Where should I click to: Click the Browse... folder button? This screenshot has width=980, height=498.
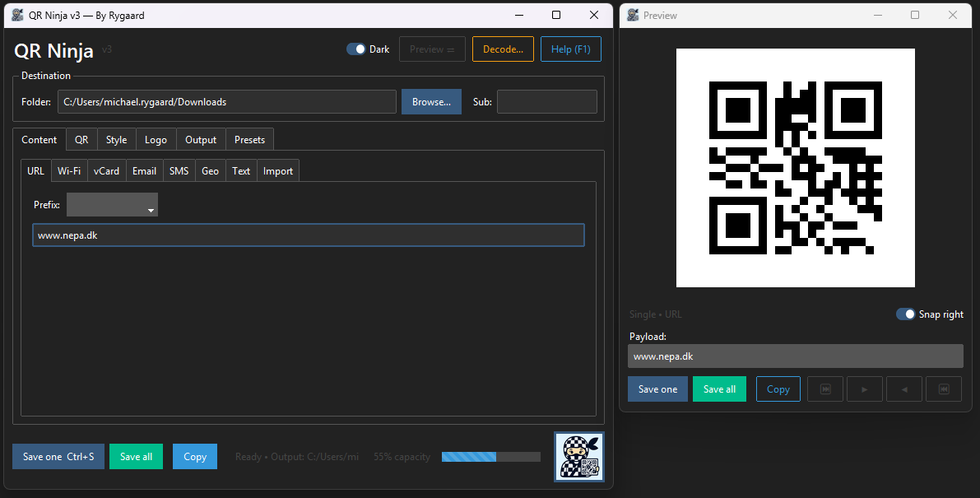(431, 102)
